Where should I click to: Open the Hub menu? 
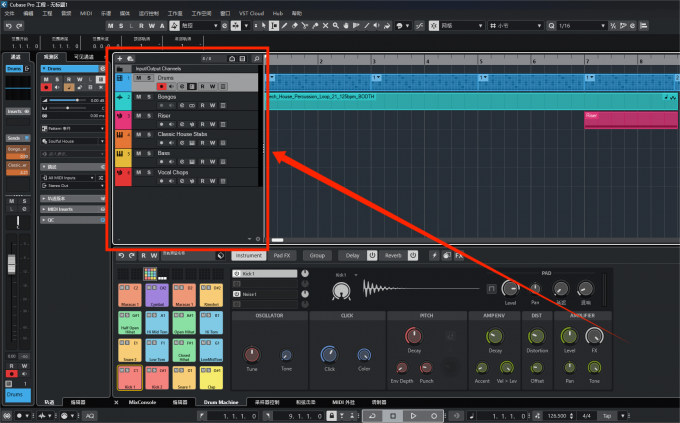click(278, 13)
